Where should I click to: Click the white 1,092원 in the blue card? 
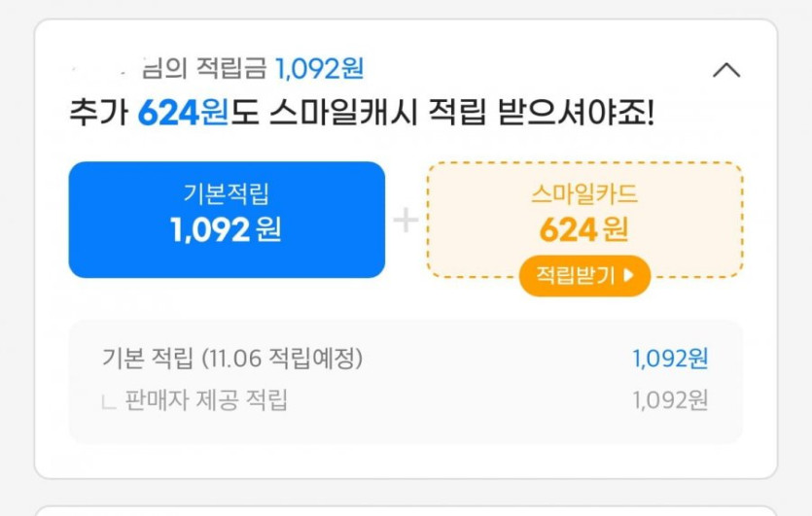click(x=227, y=230)
